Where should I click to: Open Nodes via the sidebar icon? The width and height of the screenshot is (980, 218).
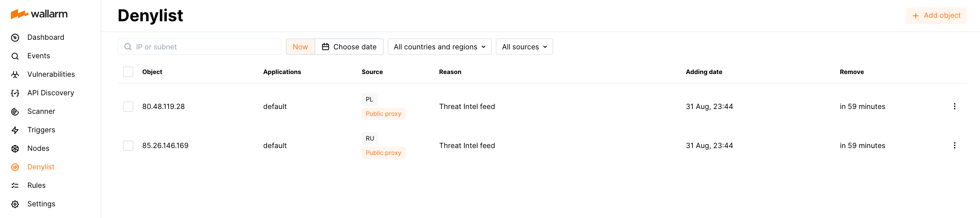pos(15,148)
